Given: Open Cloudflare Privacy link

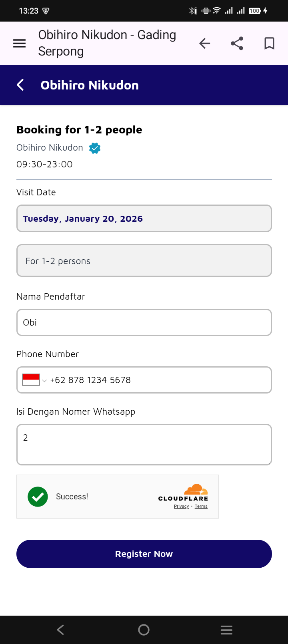Looking at the screenshot, I should [181, 506].
